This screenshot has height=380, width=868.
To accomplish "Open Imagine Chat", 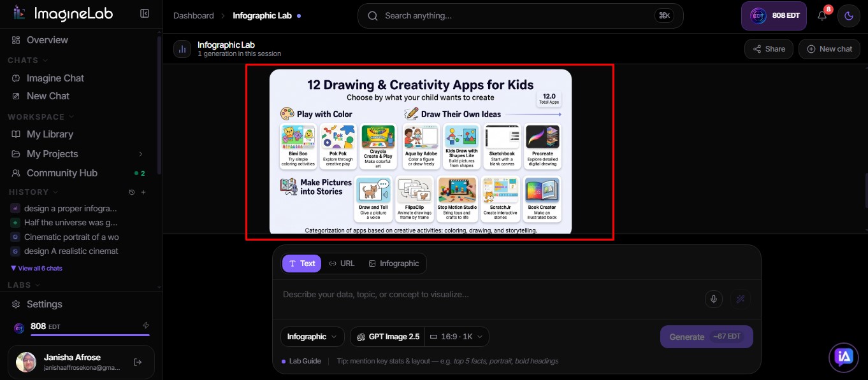I will [48, 78].
